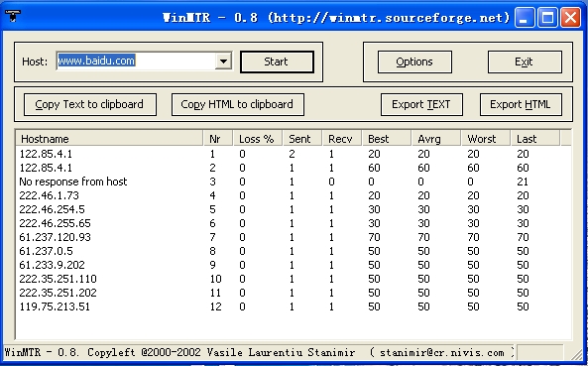This screenshot has height=366, width=588.
Task: Copy HTML to clipboard
Action: tap(237, 104)
